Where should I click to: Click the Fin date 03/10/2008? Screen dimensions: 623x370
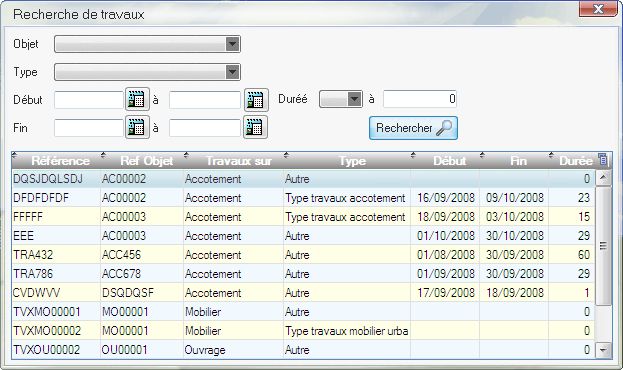coord(515,217)
